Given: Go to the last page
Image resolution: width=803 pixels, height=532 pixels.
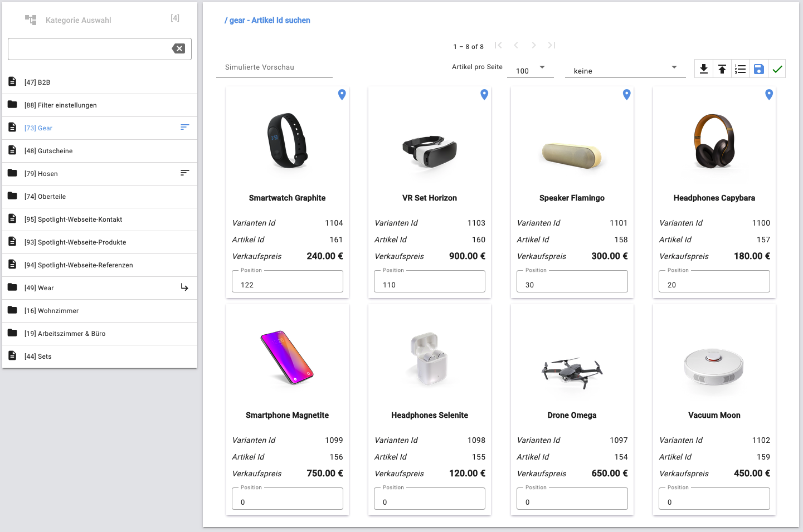Looking at the screenshot, I should 552,45.
